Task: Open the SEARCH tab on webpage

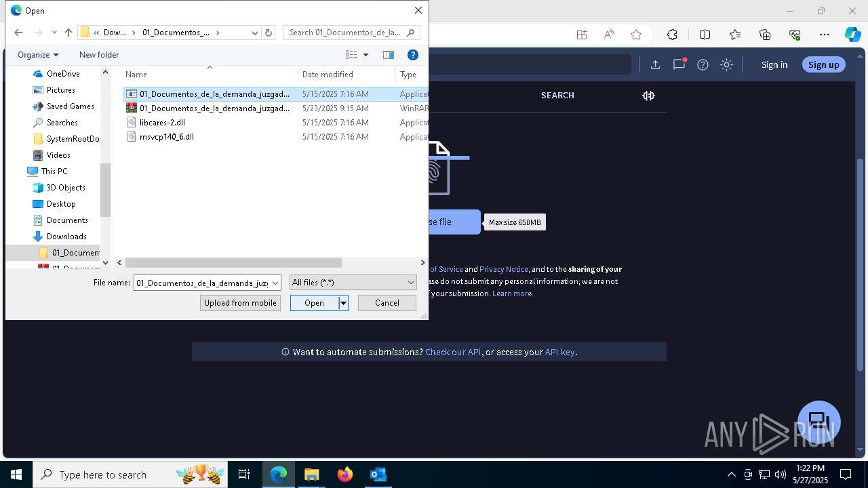Action: [557, 96]
